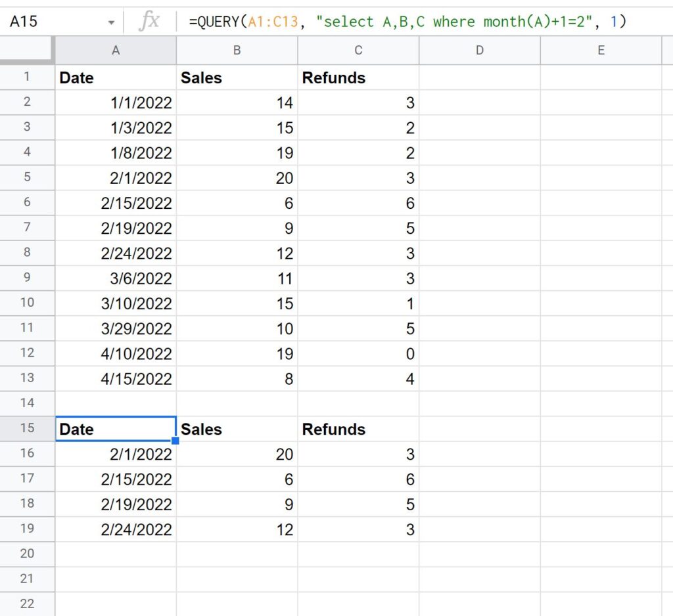673x616 pixels.
Task: Click the cell with date 2/24/2022 in row 19
Action: click(x=116, y=529)
